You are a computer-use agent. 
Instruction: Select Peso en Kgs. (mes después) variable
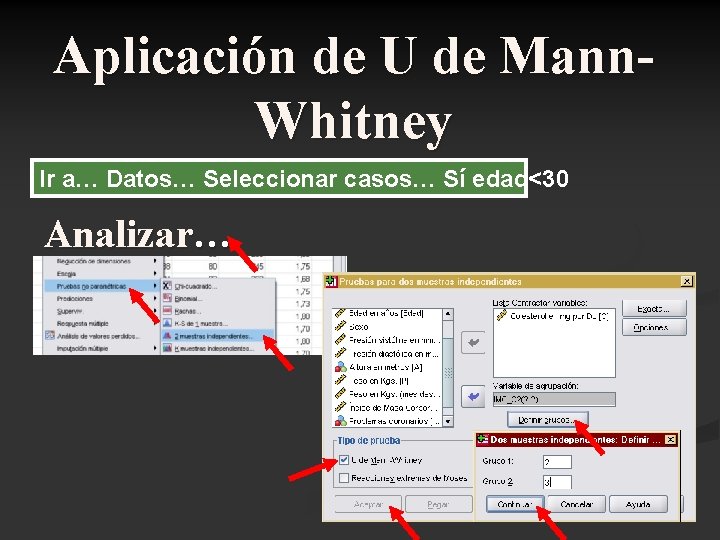387,394
